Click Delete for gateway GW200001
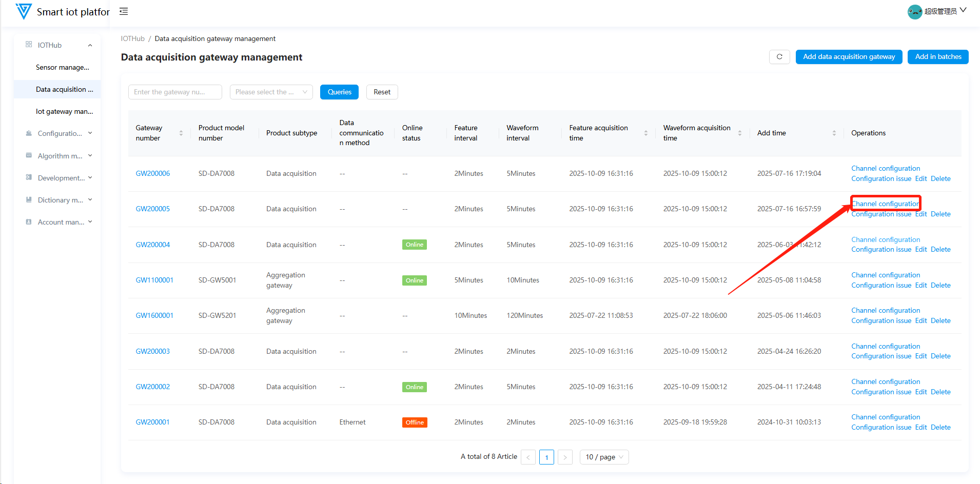980x484 pixels. [x=940, y=428]
